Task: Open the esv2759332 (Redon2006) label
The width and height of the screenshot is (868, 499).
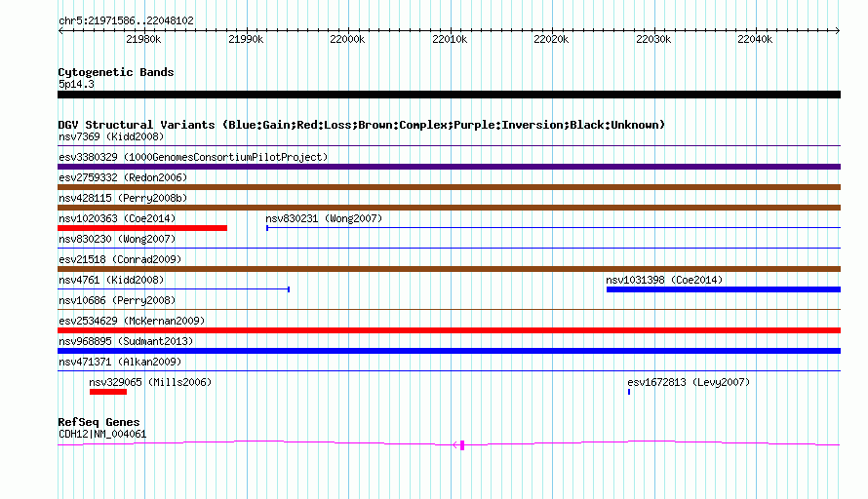Action: (x=123, y=177)
